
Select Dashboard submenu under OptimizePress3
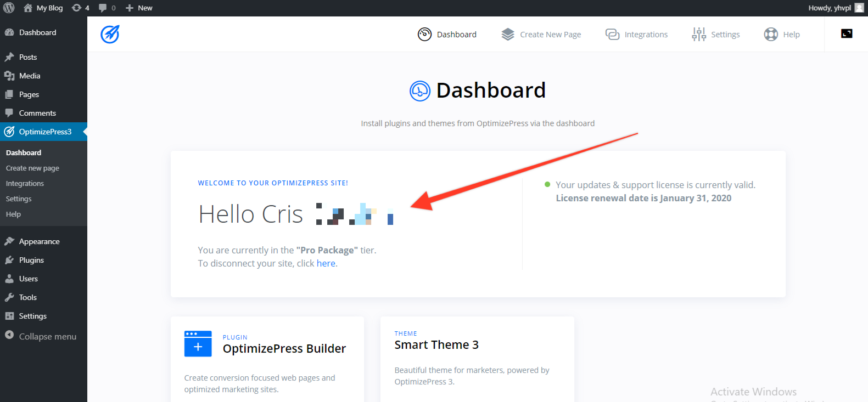coord(24,152)
